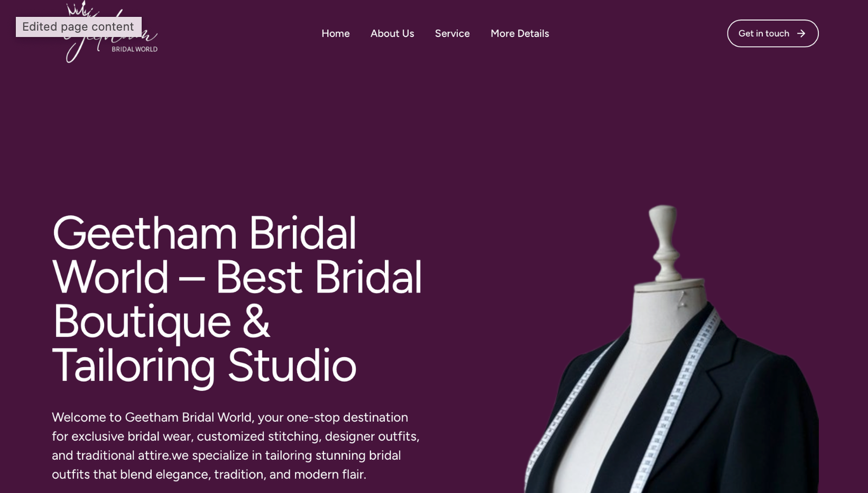
Task: Click the arrow icon inside Get in touch
Action: pyautogui.click(x=801, y=34)
